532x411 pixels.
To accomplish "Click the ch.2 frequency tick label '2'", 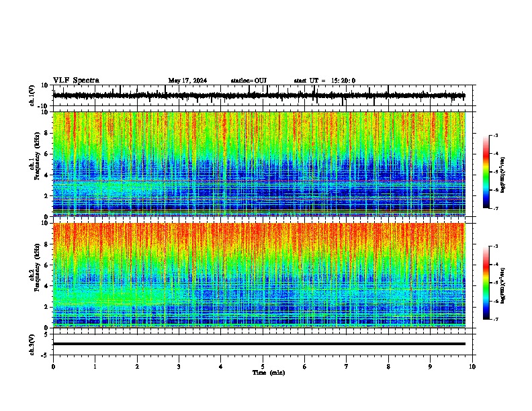I will pos(46,307).
